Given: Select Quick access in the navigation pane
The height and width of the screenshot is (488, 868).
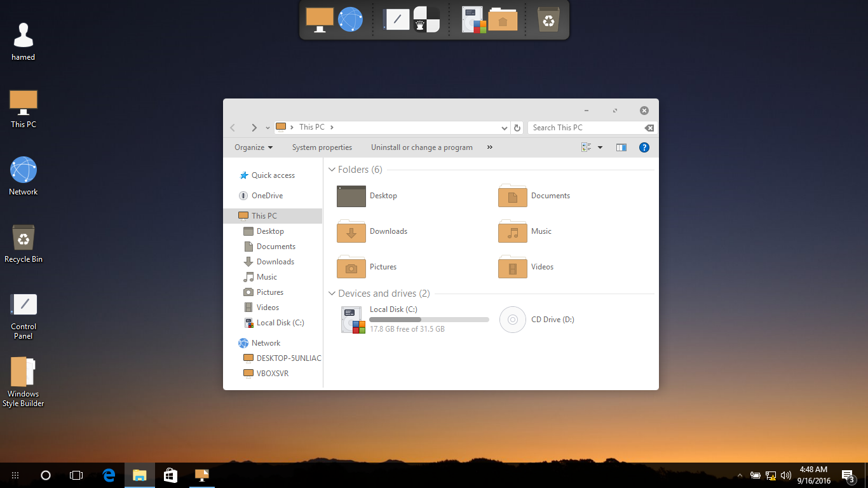Looking at the screenshot, I should 273,175.
